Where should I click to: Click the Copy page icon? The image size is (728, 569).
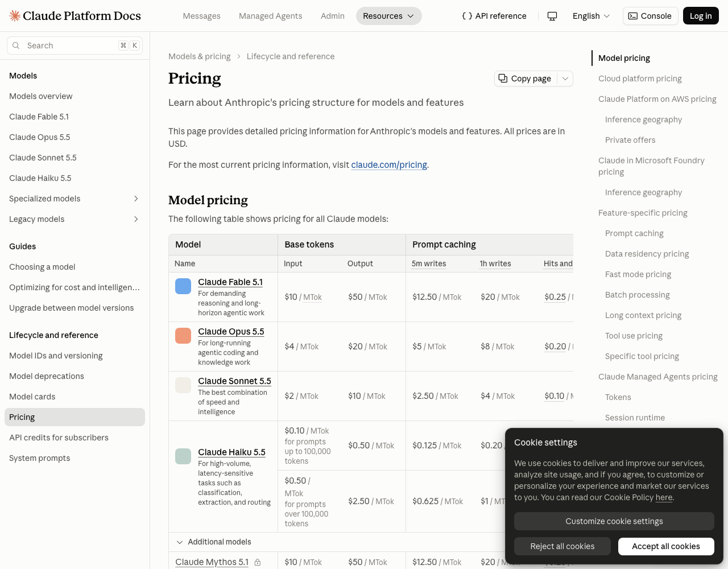pyautogui.click(x=503, y=79)
